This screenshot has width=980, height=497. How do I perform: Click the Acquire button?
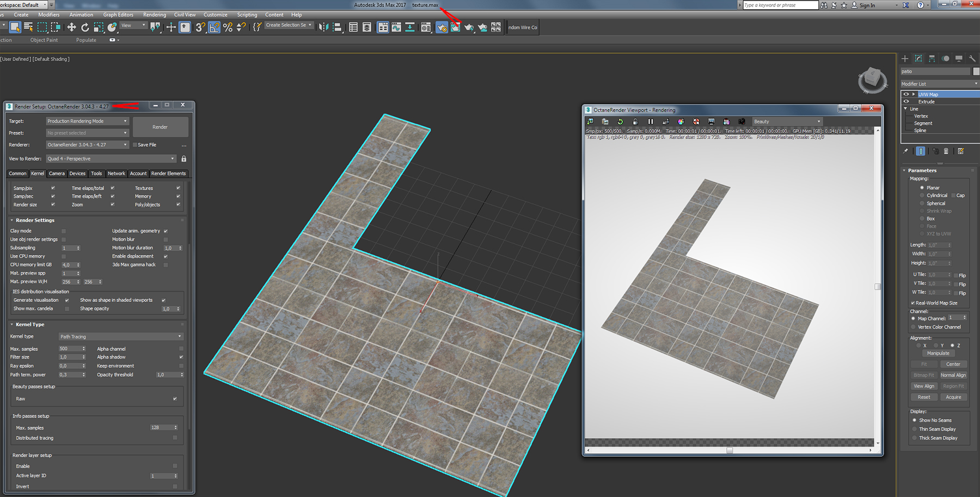click(x=953, y=397)
